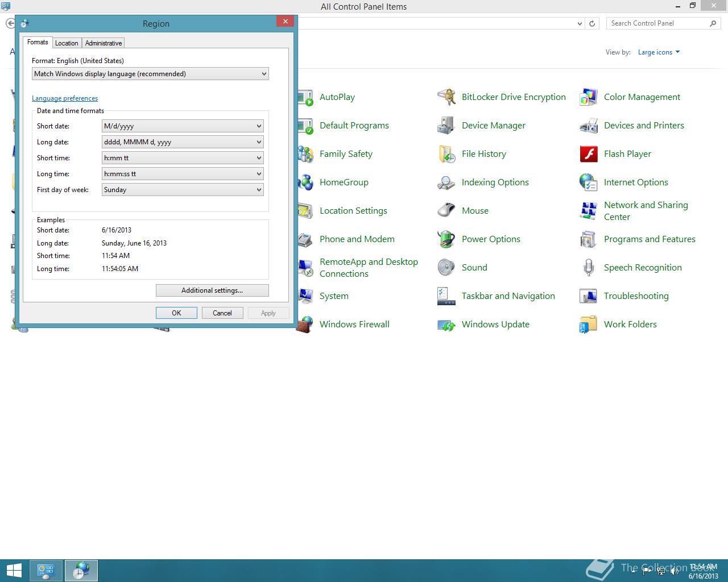Open the Troubleshooting icon
This screenshot has height=582, width=728.
tap(589, 296)
